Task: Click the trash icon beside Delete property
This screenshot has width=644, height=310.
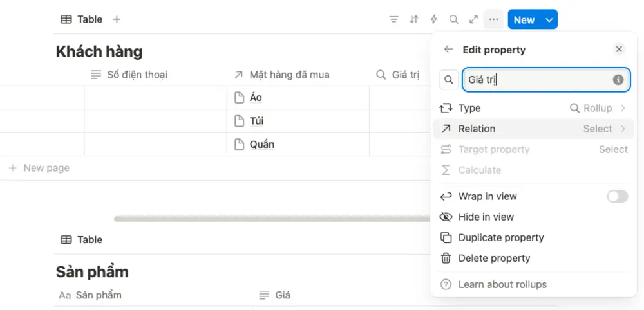Action: (446, 259)
